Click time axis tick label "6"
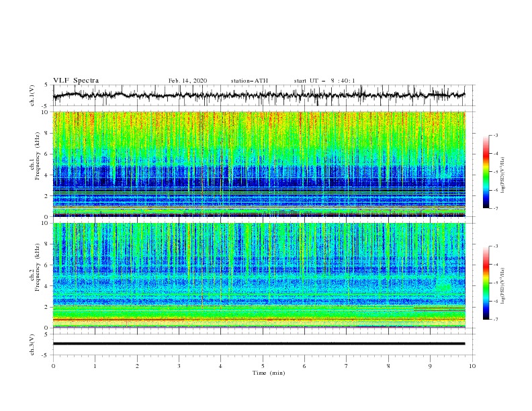Image resolution: width=532 pixels, height=411 pixels. (x=304, y=366)
